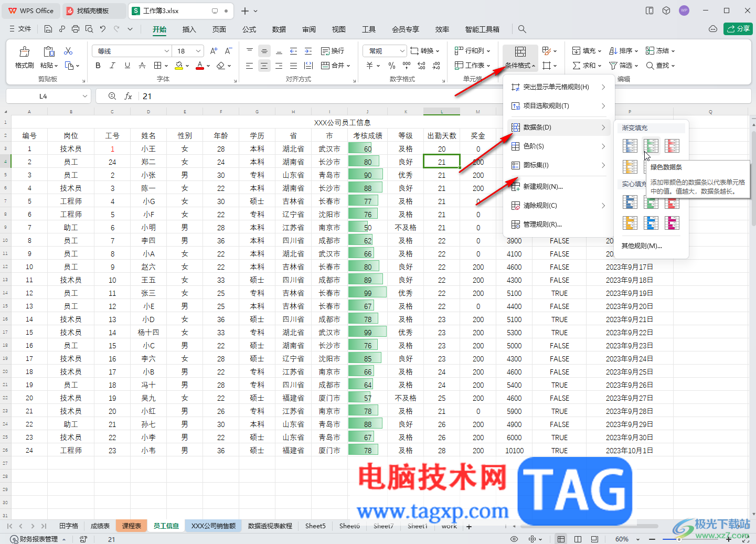Choose New Rule (新建规则) menu entry
Screen dimensions: 756x544
[x=558, y=187]
